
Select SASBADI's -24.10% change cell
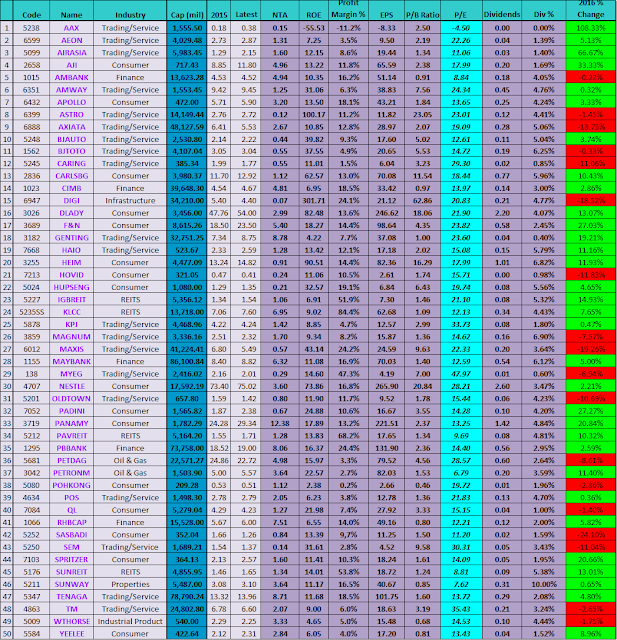[x=591, y=535]
